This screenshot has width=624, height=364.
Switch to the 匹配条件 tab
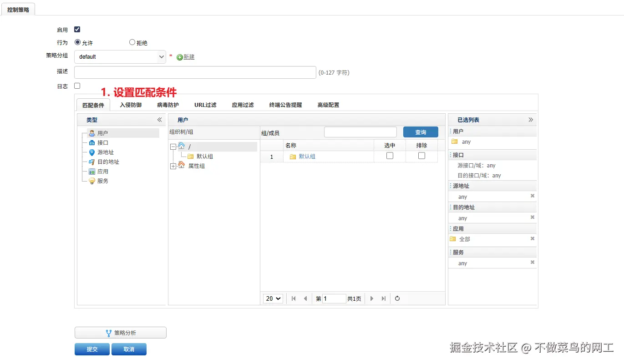click(93, 105)
